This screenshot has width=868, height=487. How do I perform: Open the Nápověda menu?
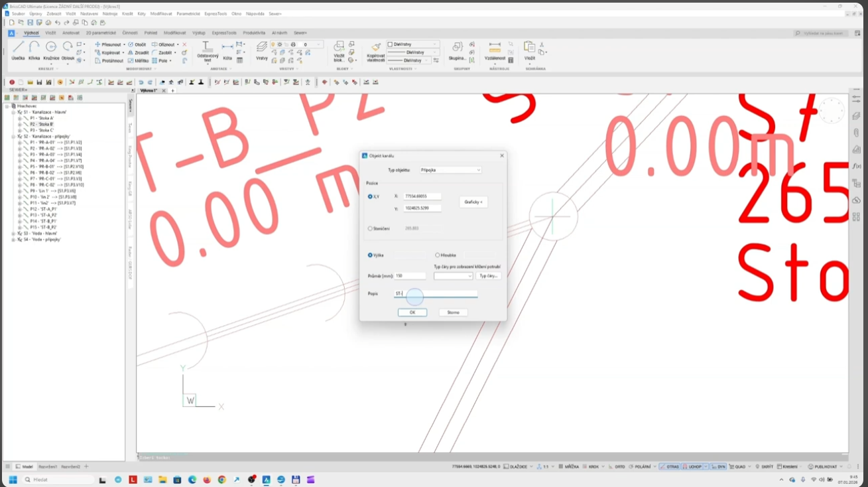255,13
